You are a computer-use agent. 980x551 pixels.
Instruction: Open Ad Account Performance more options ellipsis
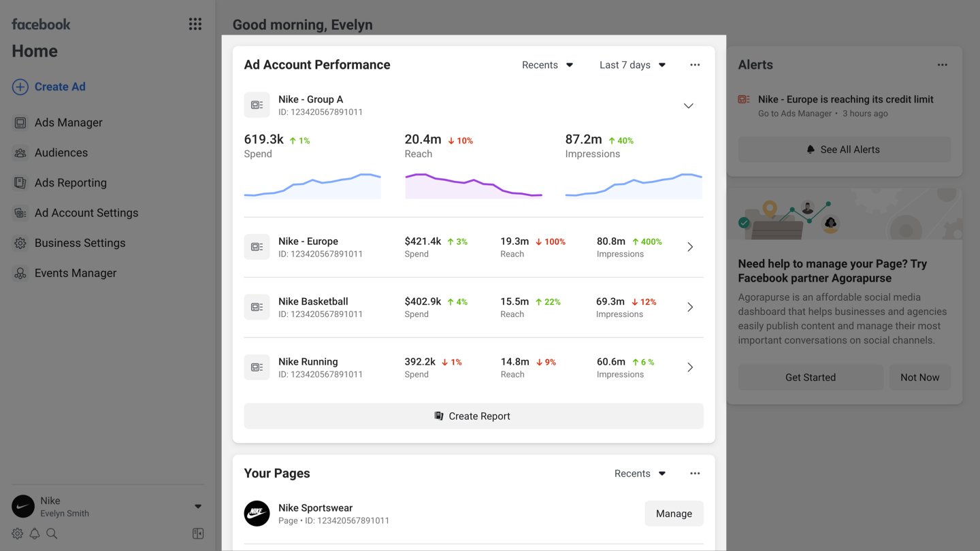pos(694,65)
